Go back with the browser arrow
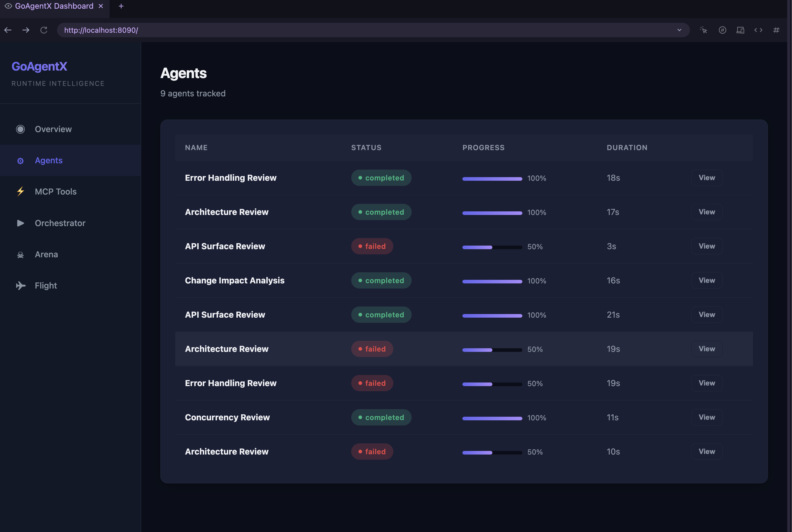 [x=8, y=30]
